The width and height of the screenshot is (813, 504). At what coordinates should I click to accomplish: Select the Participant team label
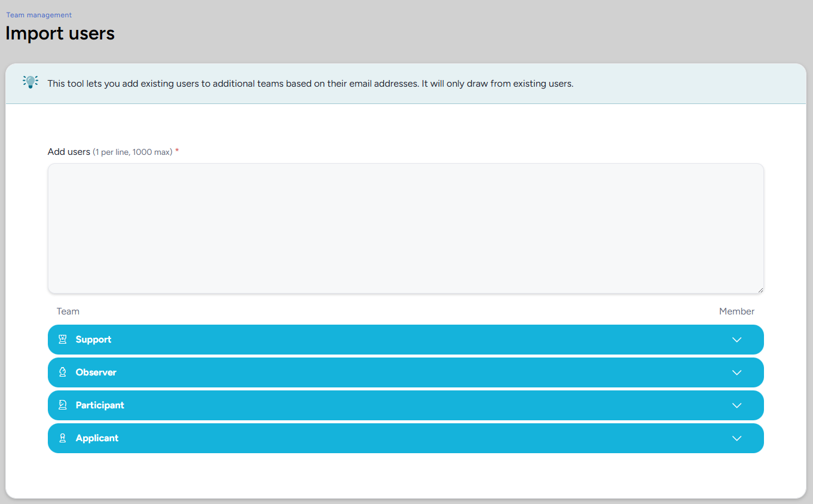coord(100,405)
